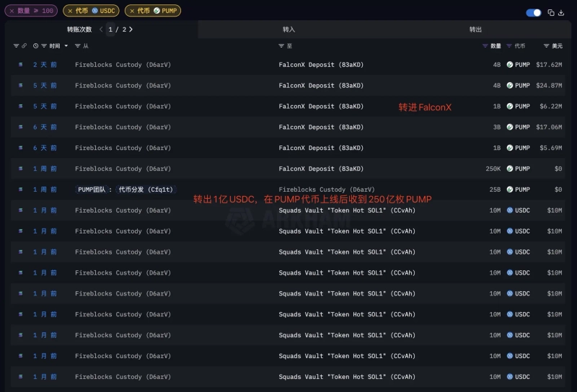The image size is (577, 392).
Task: Remove the 数量 ≥ 100 filter chip
Action: [12, 11]
